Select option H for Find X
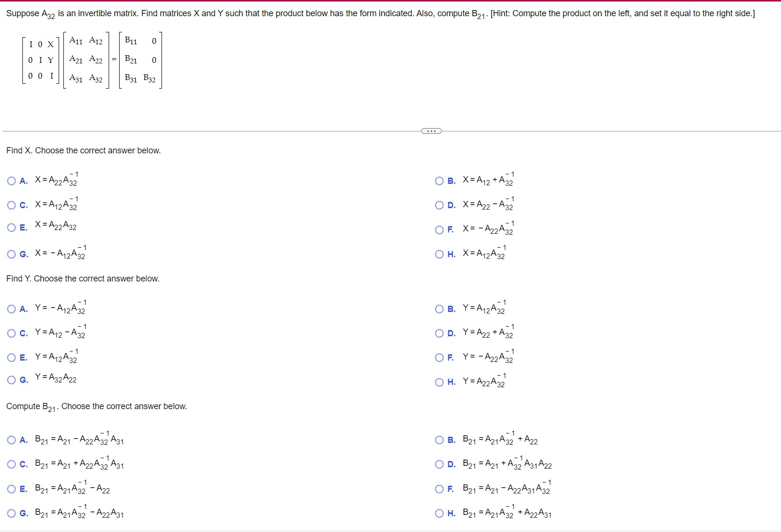Screen dimensions: 781x532 [x=439, y=254]
